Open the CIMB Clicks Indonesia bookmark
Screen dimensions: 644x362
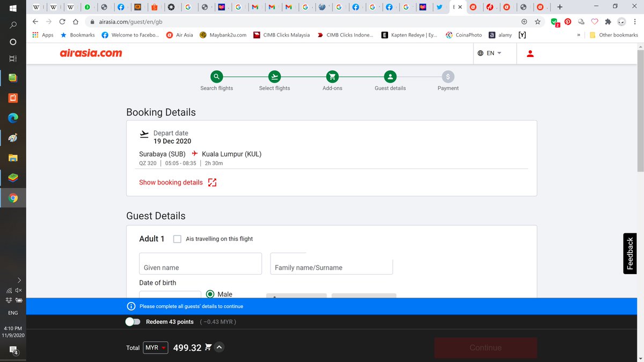click(x=345, y=35)
